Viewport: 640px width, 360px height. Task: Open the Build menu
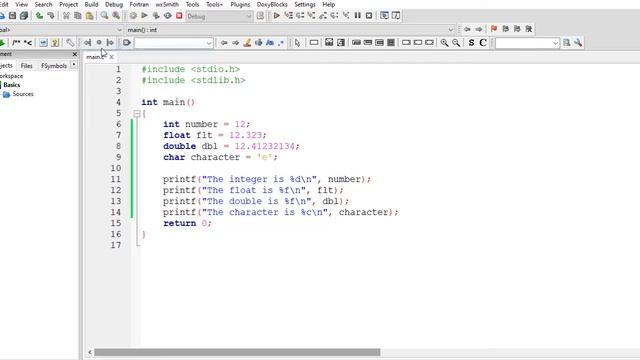point(91,4)
